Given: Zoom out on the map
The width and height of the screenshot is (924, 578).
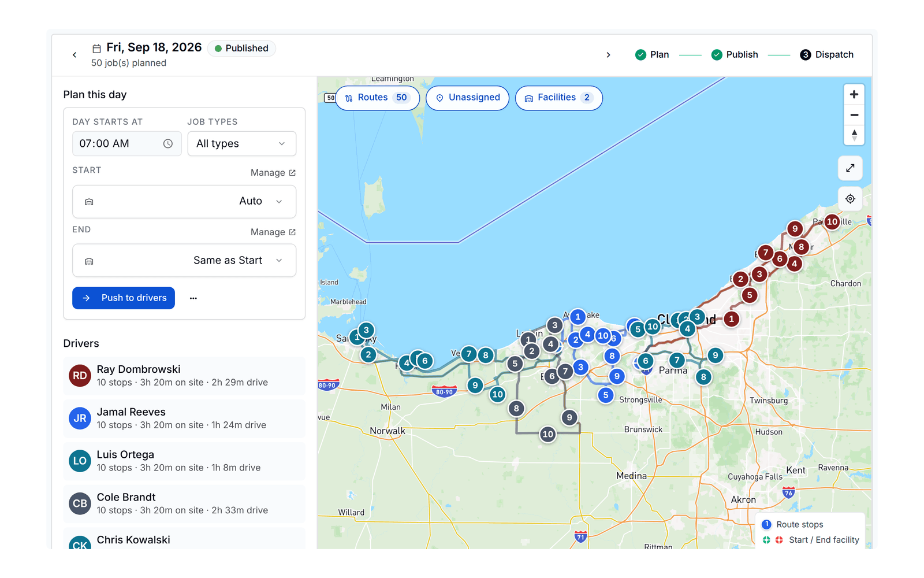Looking at the screenshot, I should click(x=854, y=115).
